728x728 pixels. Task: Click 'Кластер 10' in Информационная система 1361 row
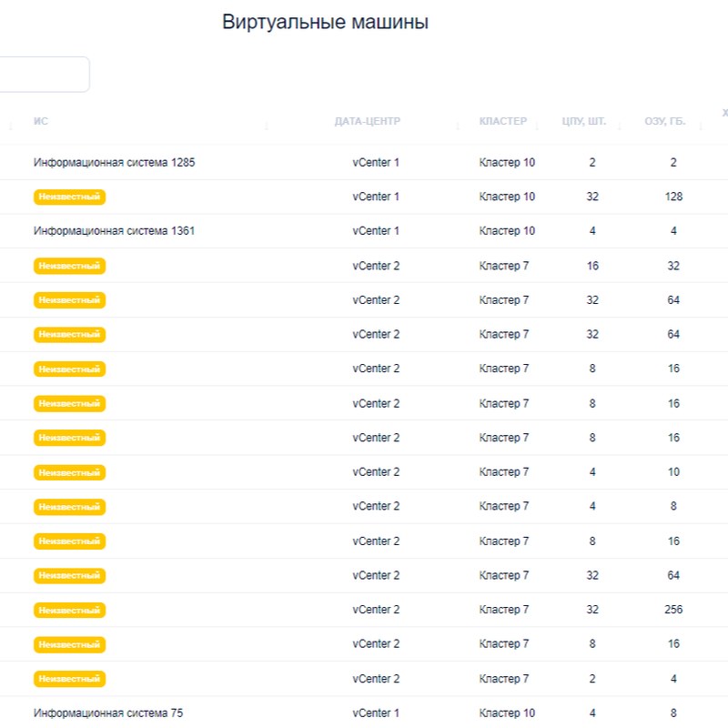pos(507,231)
